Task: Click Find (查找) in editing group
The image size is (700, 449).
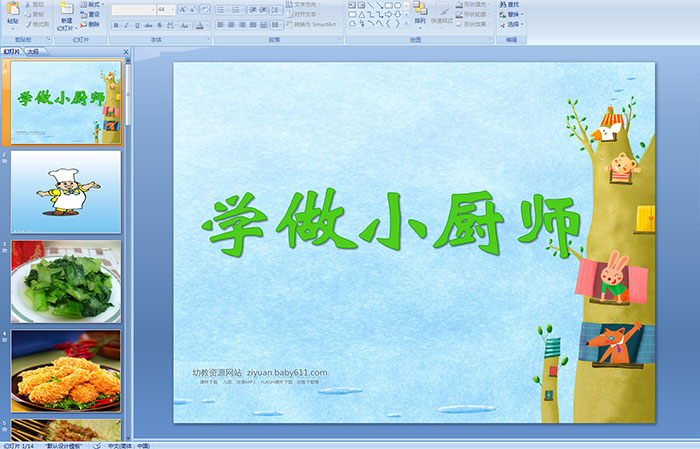Action: tap(509, 4)
